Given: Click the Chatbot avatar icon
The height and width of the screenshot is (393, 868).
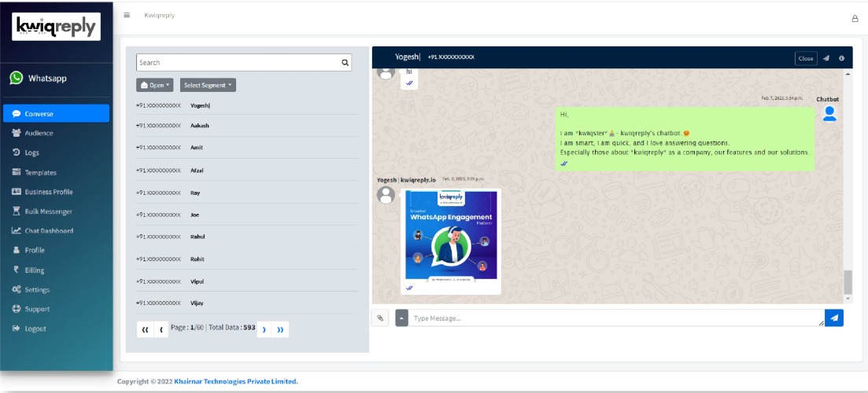Looking at the screenshot, I should point(829,113).
